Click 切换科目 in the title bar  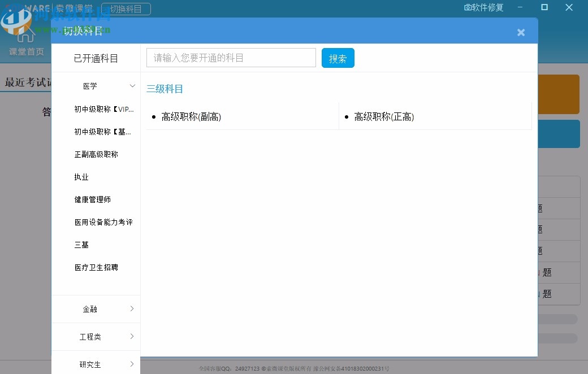126,8
